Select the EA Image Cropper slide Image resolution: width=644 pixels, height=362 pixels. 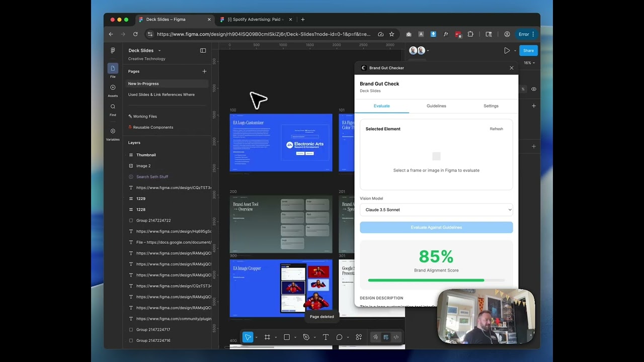pos(281,289)
